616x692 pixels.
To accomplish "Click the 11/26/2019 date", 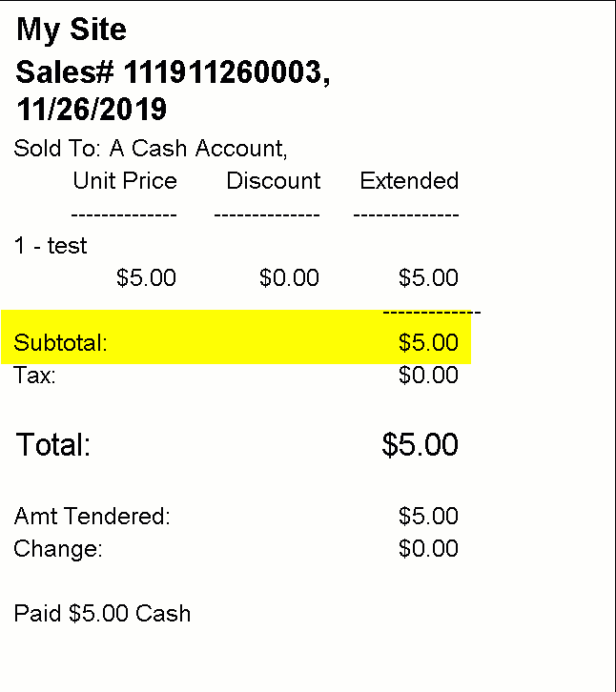I will pos(92,109).
